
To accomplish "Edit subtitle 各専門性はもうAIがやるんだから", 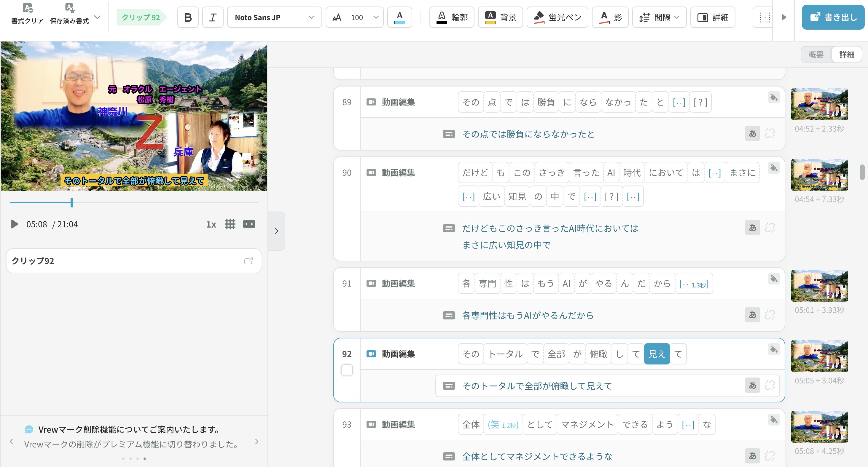I will click(x=528, y=316).
